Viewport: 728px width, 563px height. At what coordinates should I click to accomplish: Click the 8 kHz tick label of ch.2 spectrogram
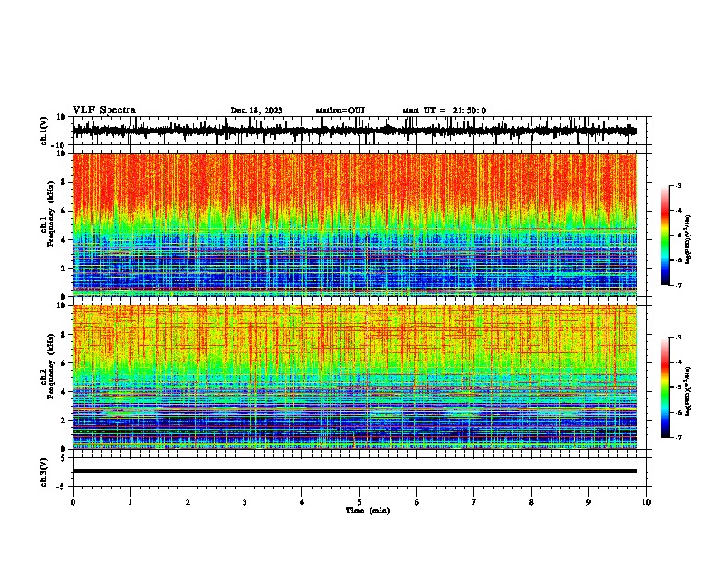click(x=63, y=335)
